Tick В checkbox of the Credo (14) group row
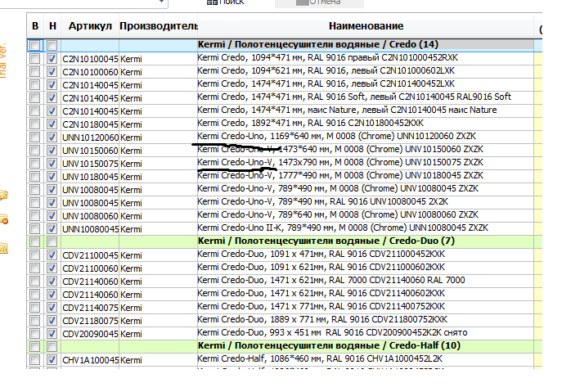Image resolution: width=562 pixels, height=392 pixels. (34, 45)
